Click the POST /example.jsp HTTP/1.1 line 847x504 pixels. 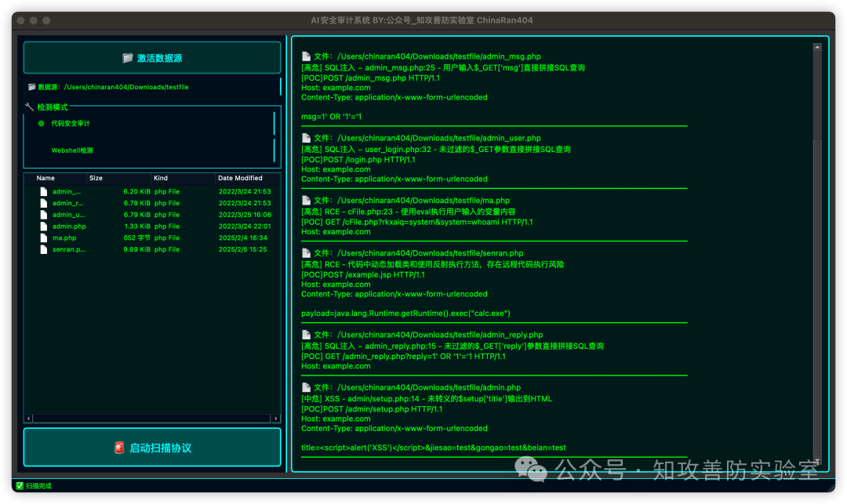pyautogui.click(x=363, y=274)
